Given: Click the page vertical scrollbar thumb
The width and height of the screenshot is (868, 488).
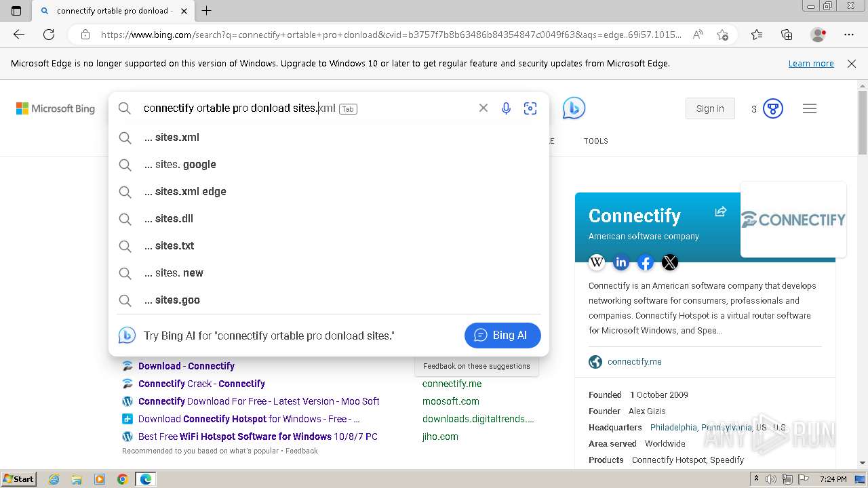Looking at the screenshot, I should (x=862, y=122).
